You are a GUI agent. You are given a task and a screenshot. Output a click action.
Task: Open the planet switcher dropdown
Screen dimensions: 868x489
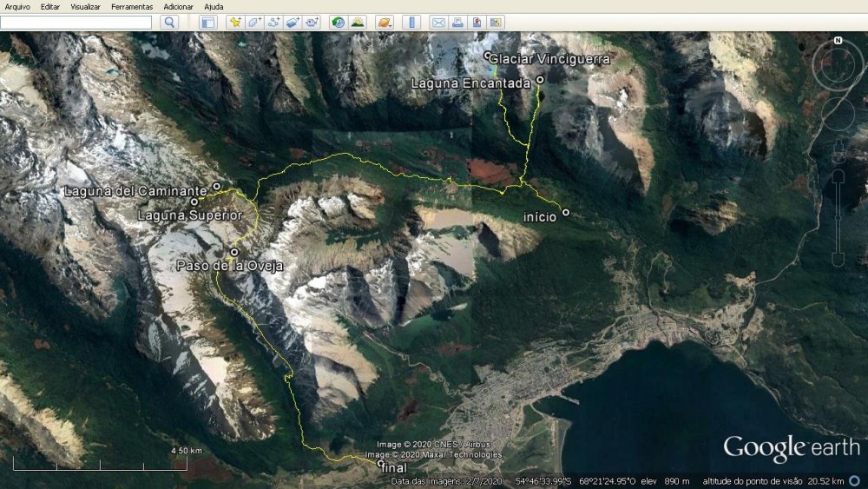click(385, 23)
